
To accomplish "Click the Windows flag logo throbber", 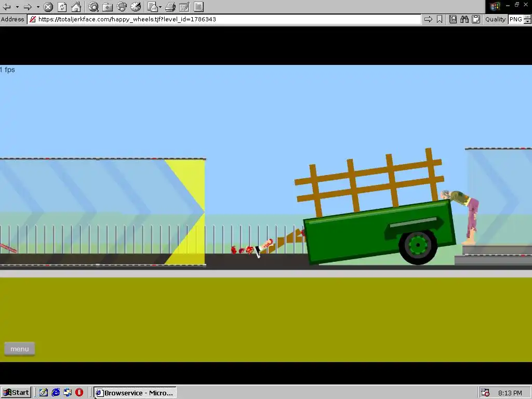I will [x=495, y=6].
